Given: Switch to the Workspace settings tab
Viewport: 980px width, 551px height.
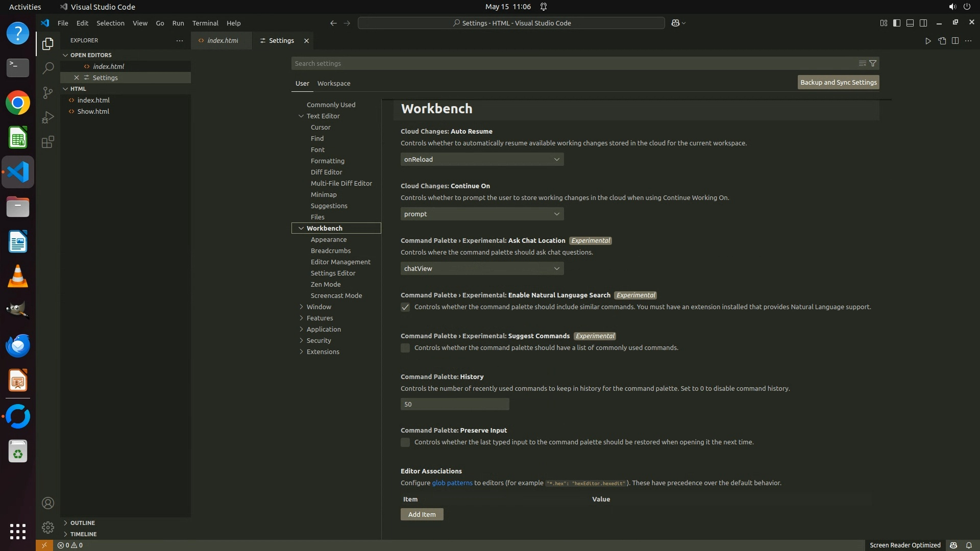Looking at the screenshot, I should pos(333,83).
